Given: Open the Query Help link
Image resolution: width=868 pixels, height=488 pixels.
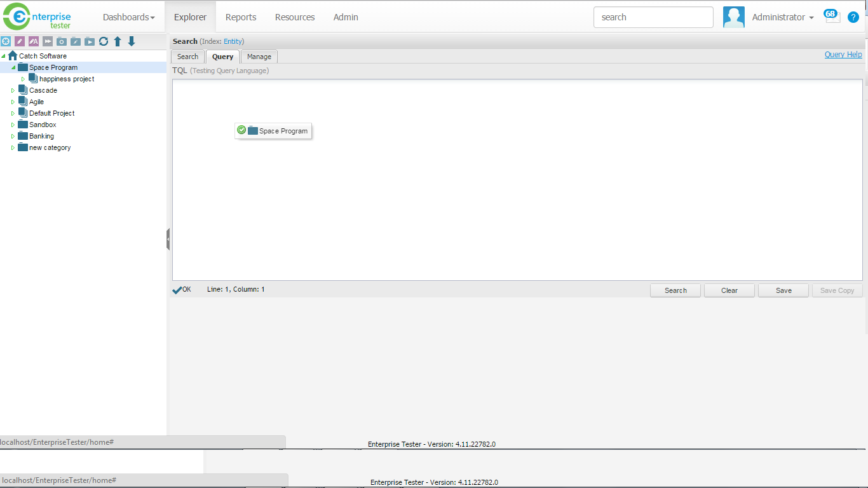Looking at the screenshot, I should coord(843,55).
